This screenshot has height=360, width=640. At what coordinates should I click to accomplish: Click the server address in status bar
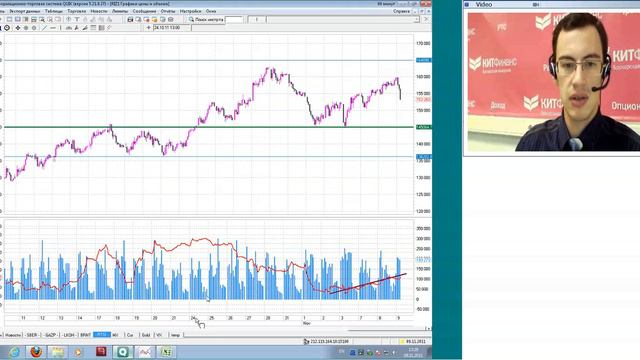pos(329,341)
